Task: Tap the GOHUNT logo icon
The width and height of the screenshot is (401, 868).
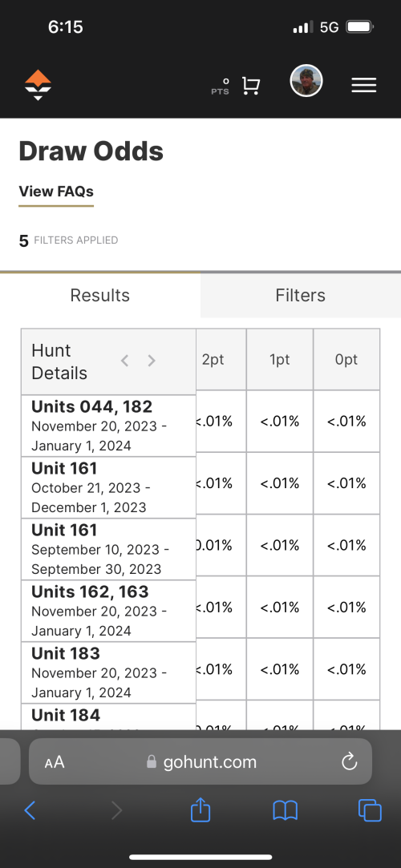Action: 38,85
